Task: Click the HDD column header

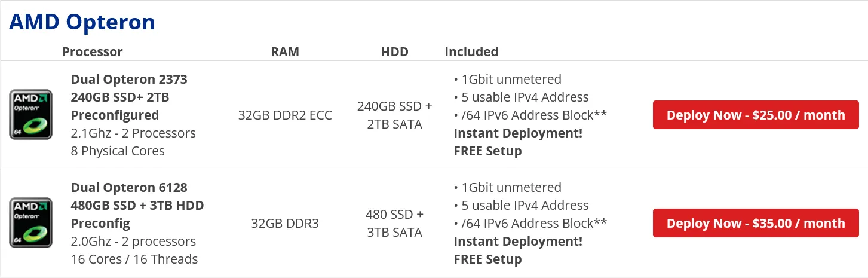Action: coord(394,51)
